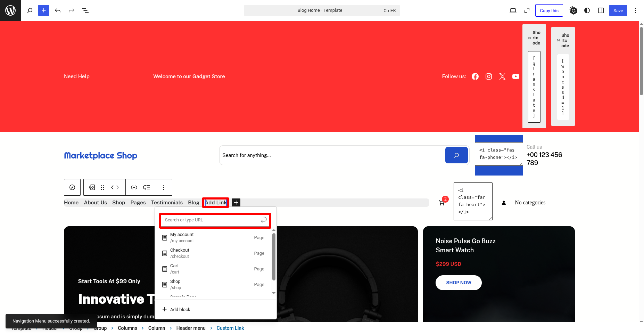Click the Undo arrow icon
Viewport: 644px width, 334px height.
(58, 10)
